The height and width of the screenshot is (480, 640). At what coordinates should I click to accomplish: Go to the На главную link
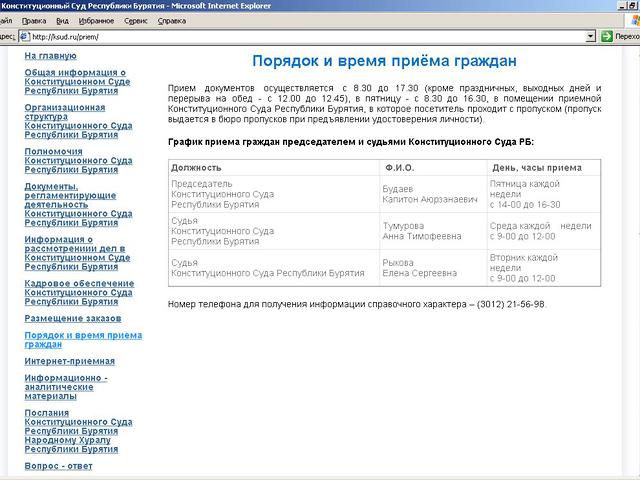click(51, 56)
